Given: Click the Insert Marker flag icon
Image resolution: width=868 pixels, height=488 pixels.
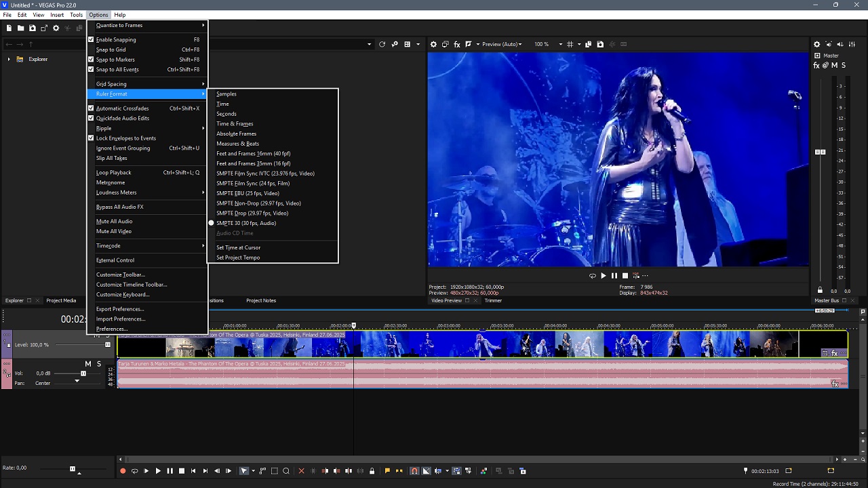Looking at the screenshot, I should click(x=387, y=471).
